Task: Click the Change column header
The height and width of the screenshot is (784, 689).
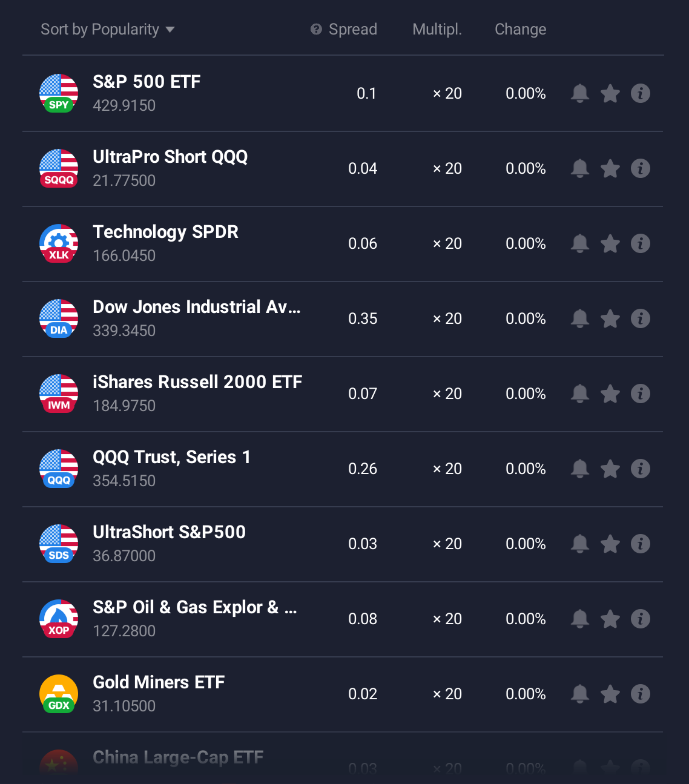Action: tap(520, 30)
